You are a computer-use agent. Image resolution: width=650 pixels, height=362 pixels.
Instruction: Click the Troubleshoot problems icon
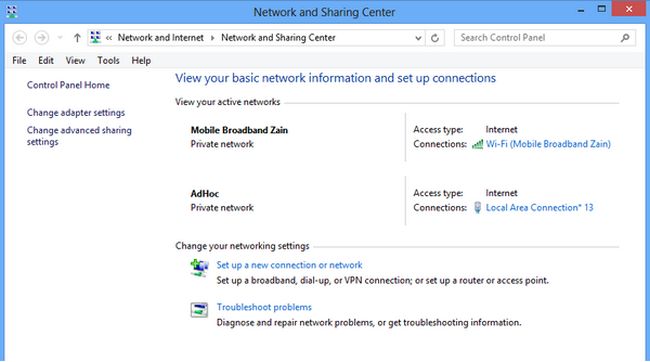click(199, 310)
